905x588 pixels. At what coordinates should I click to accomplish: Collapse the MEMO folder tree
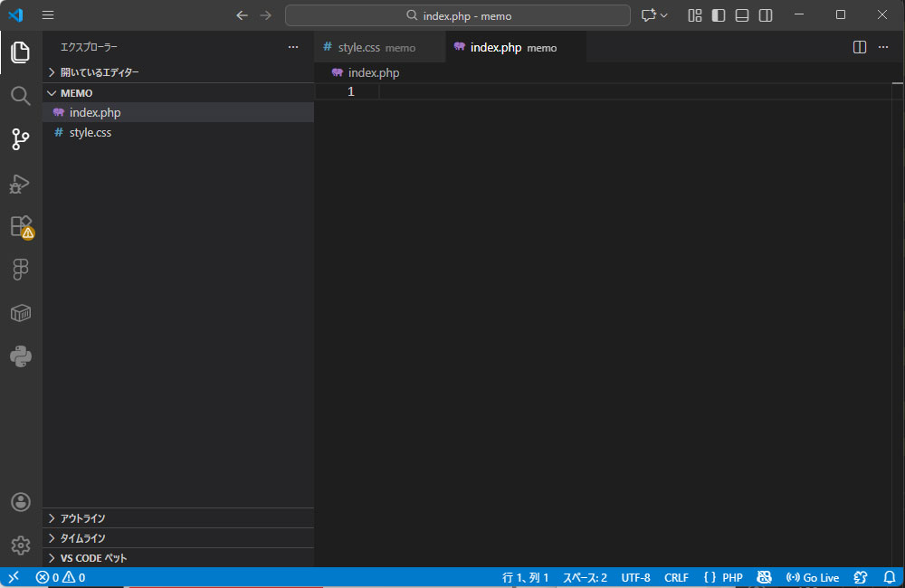[76, 93]
